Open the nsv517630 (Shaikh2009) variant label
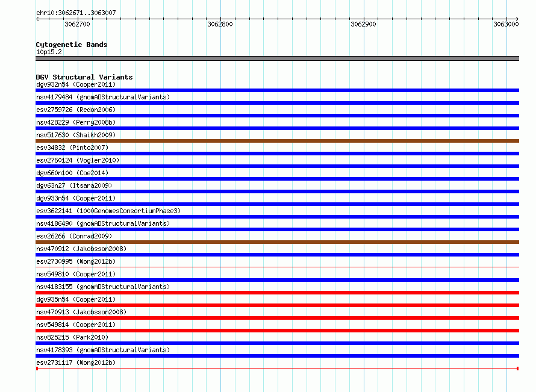This screenshot has width=536, height=392. pos(76,135)
